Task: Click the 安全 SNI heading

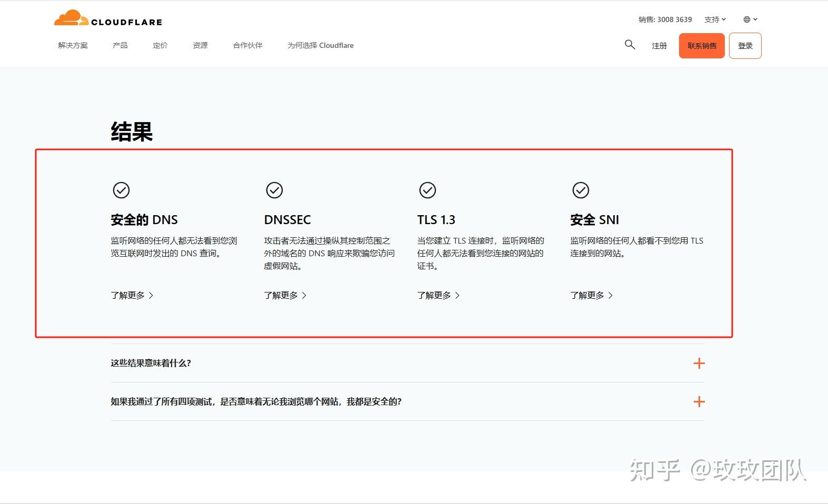Action: (x=594, y=219)
